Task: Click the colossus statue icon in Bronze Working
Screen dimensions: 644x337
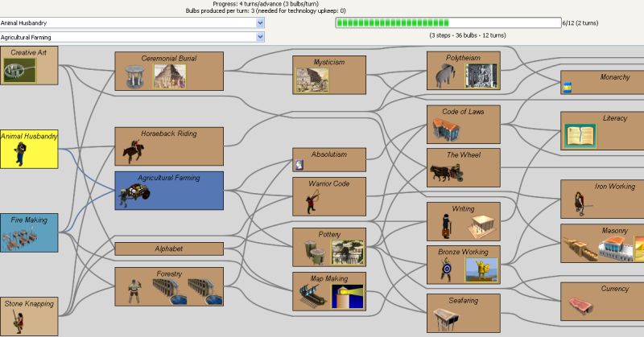Action: [481, 269]
